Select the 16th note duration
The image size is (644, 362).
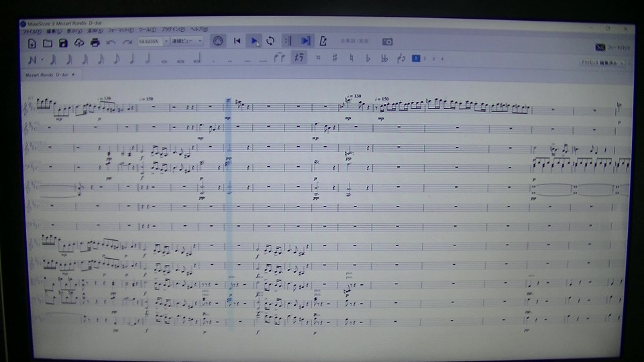tap(101, 60)
